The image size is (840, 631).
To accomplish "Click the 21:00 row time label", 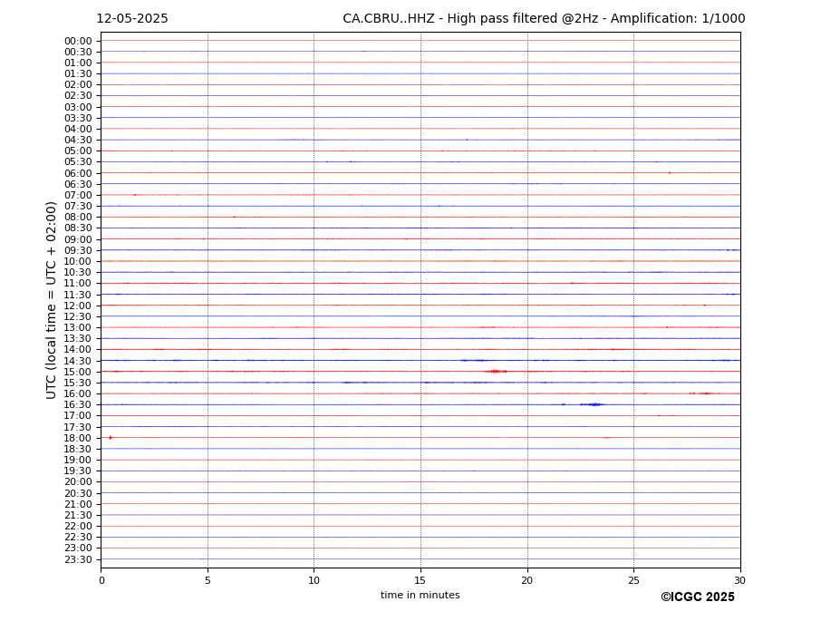I will (78, 504).
